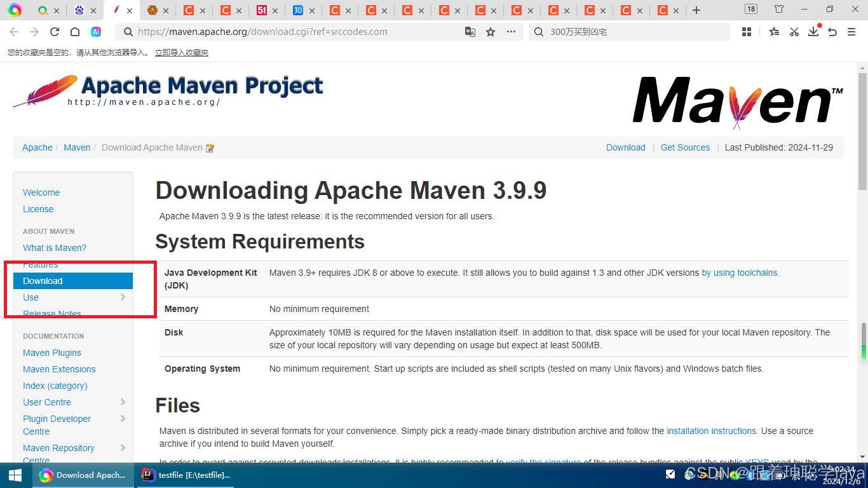
Task: Open the skin shirt icon in title bar
Action: tap(779, 9)
